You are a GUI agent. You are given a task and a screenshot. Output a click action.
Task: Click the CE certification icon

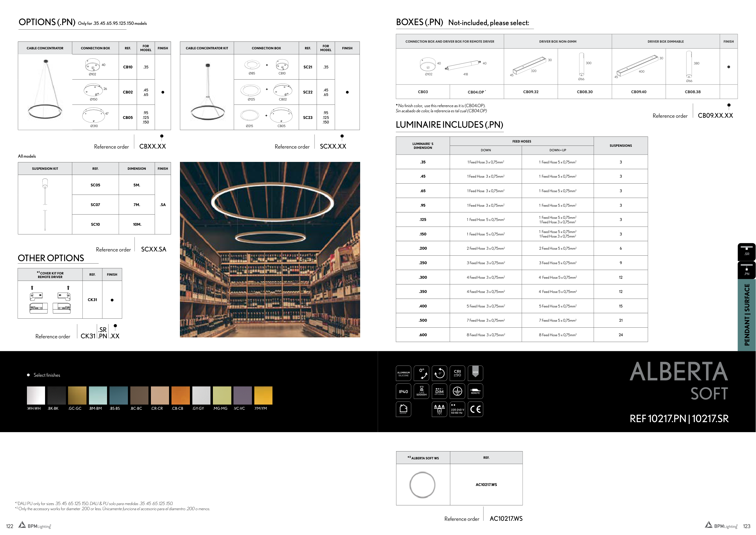(475, 409)
